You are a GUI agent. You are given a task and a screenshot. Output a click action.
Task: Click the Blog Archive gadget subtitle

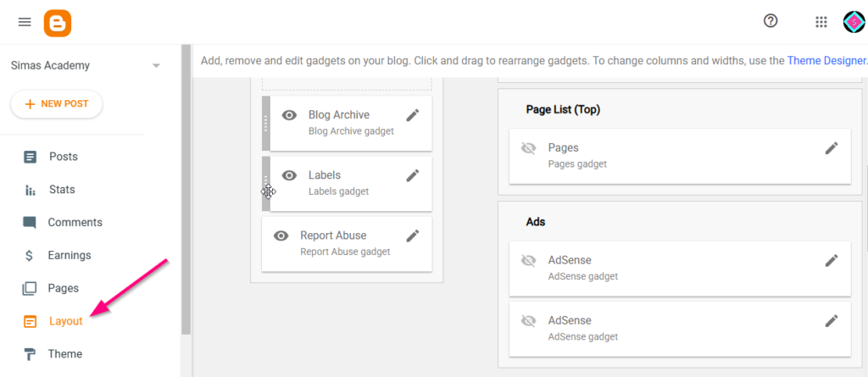(x=351, y=131)
